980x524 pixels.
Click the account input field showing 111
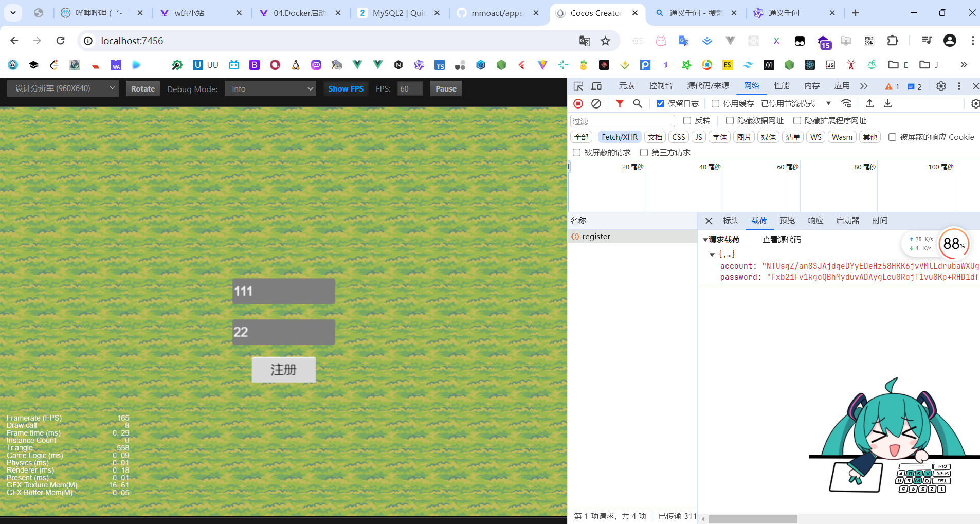pyautogui.click(x=283, y=292)
